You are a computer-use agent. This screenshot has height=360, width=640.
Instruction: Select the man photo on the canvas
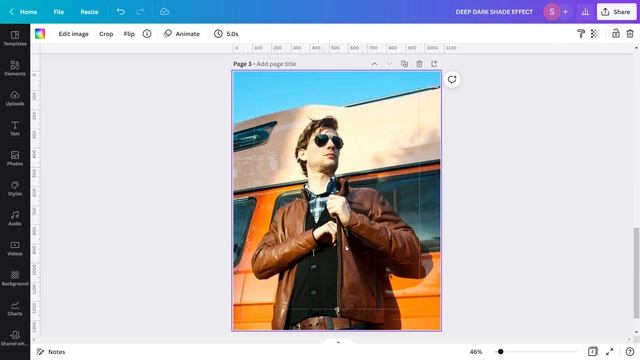pos(337,201)
